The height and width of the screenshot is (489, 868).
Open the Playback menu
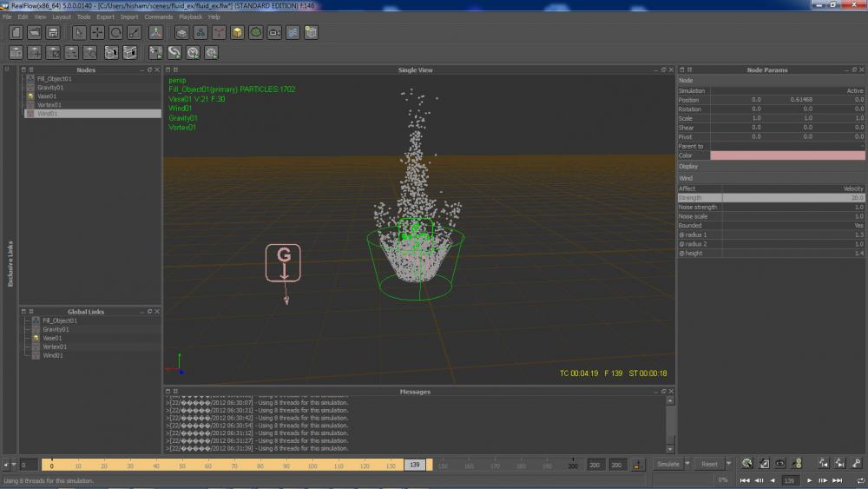click(190, 17)
